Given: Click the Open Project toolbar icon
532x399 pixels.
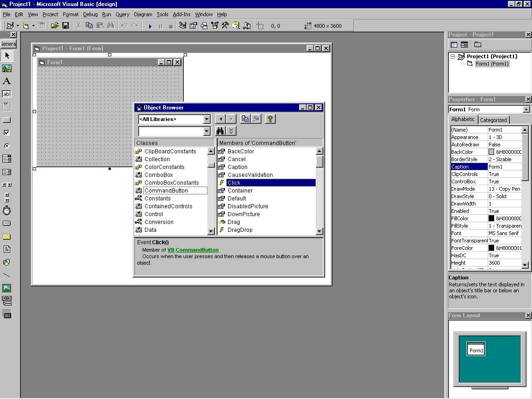Looking at the screenshot, I should coord(54,26).
